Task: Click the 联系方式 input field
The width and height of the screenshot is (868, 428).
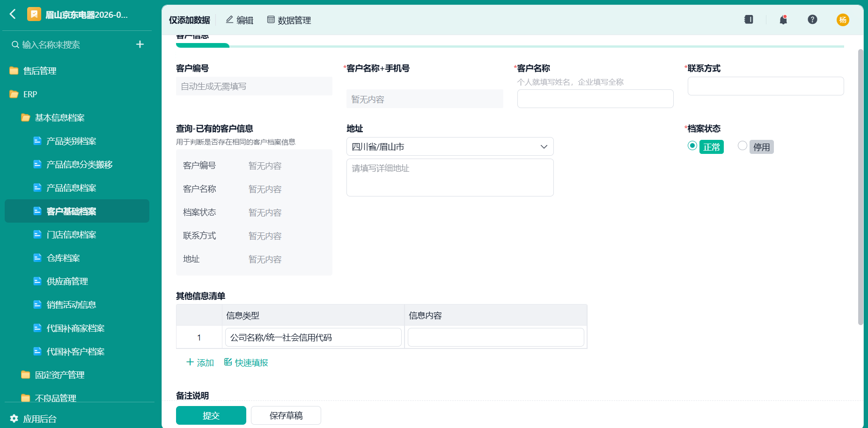Action: tap(765, 86)
